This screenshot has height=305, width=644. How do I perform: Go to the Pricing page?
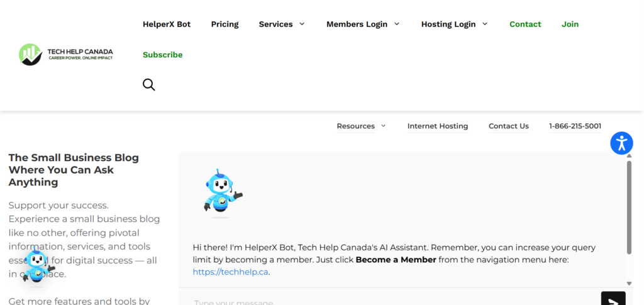225,25
